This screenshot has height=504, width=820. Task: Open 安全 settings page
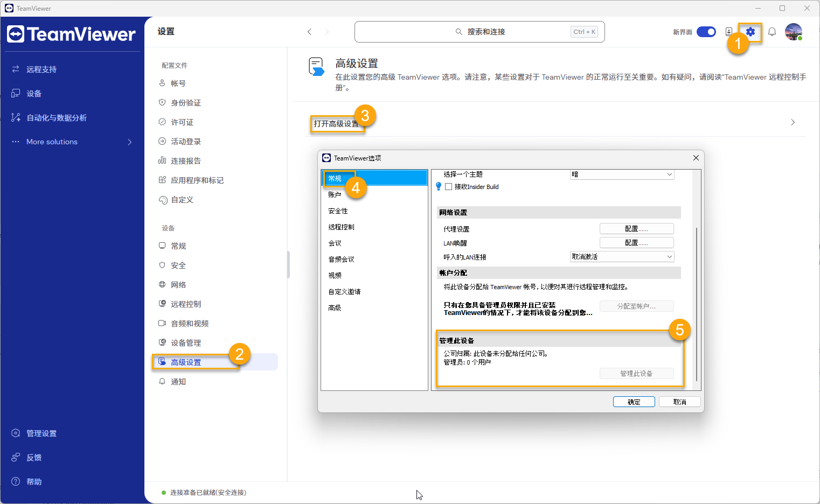click(178, 265)
